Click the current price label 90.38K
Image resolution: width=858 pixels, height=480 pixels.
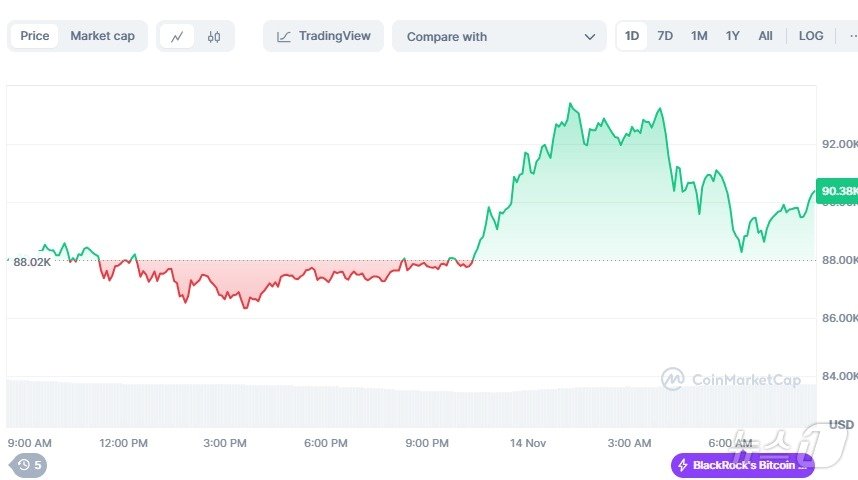coord(837,191)
